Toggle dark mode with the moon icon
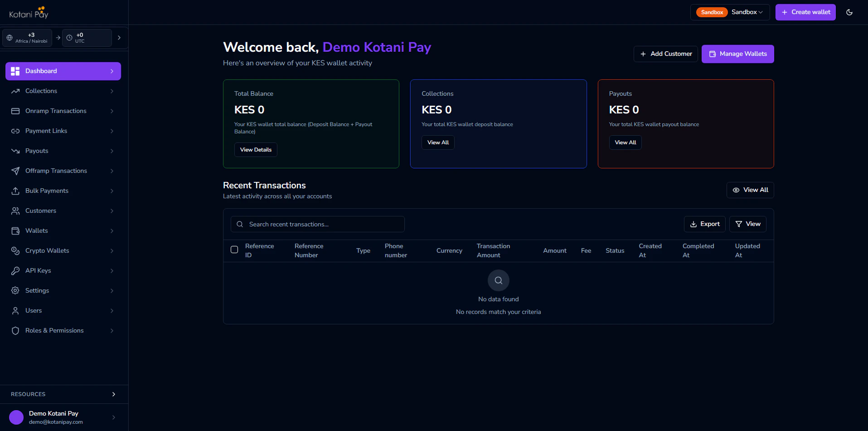Image resolution: width=868 pixels, height=431 pixels. [850, 12]
